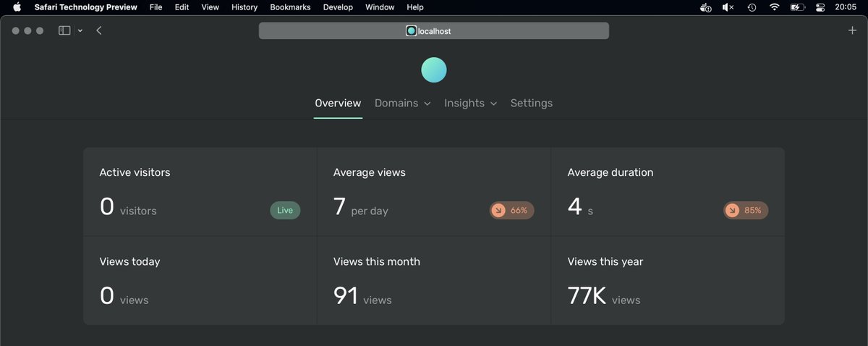Open the File menu

(156, 7)
